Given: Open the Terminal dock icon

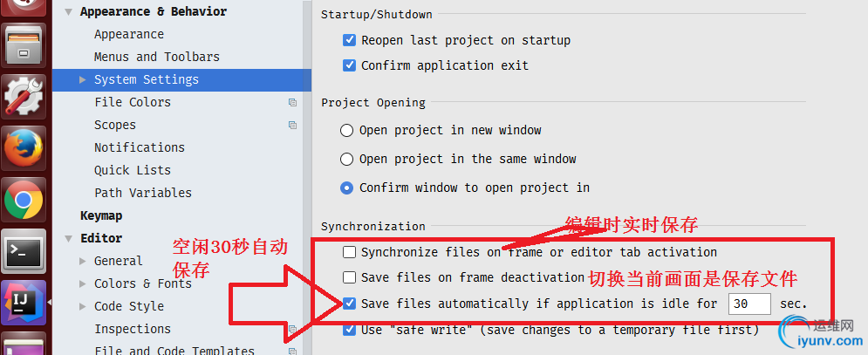Looking at the screenshot, I should pyautogui.click(x=24, y=251).
